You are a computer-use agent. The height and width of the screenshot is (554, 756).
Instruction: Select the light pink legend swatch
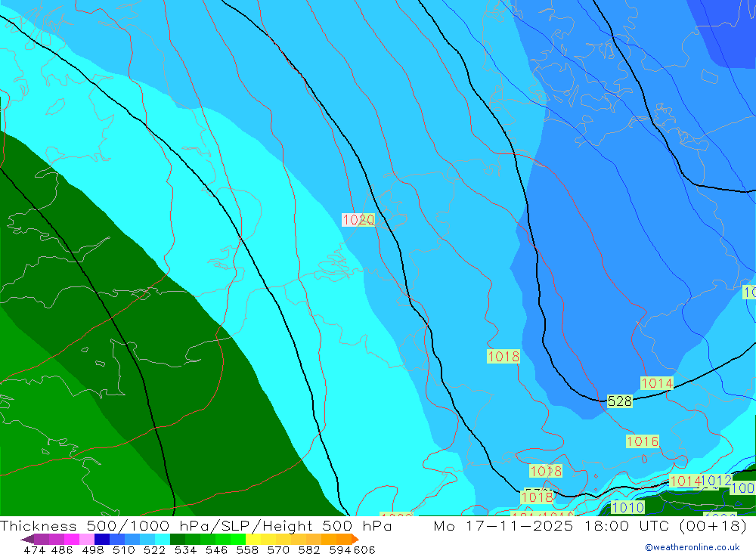[x=86, y=539]
